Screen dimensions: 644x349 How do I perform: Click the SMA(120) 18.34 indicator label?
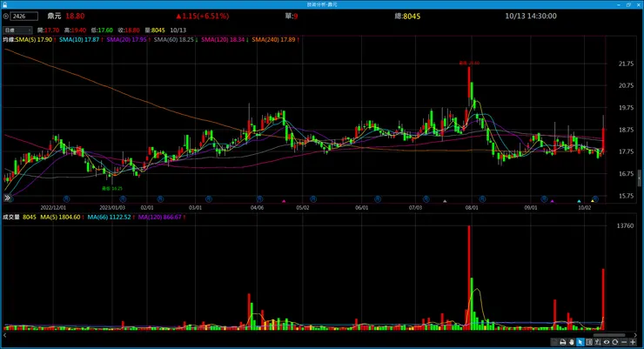point(223,40)
